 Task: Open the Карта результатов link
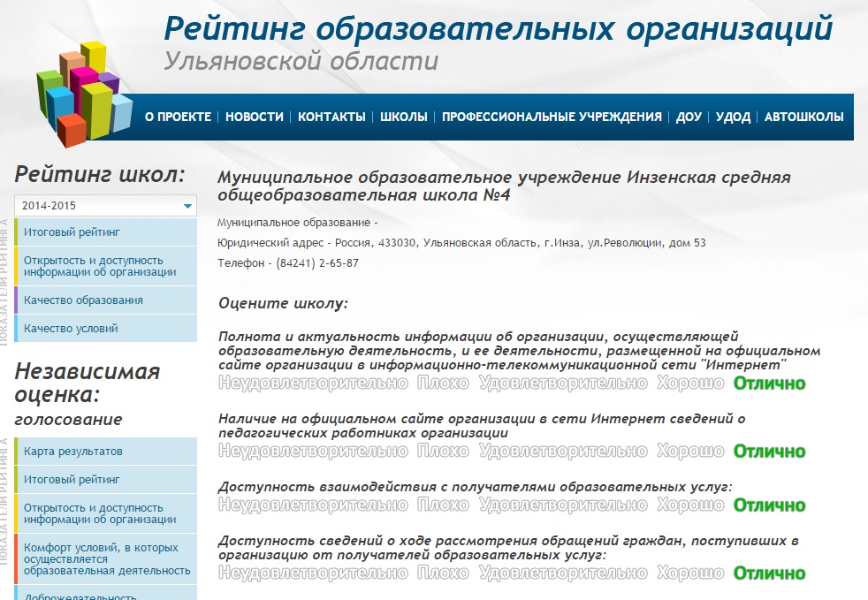click(x=106, y=452)
